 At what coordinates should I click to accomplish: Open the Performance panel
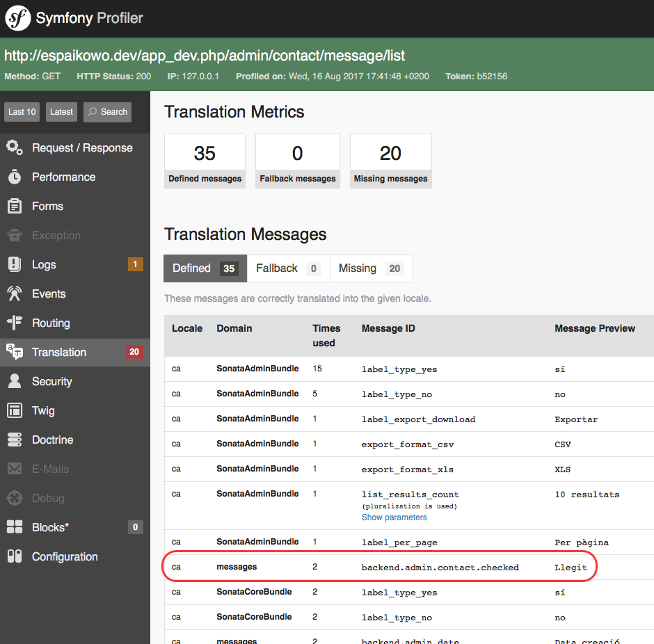75,177
